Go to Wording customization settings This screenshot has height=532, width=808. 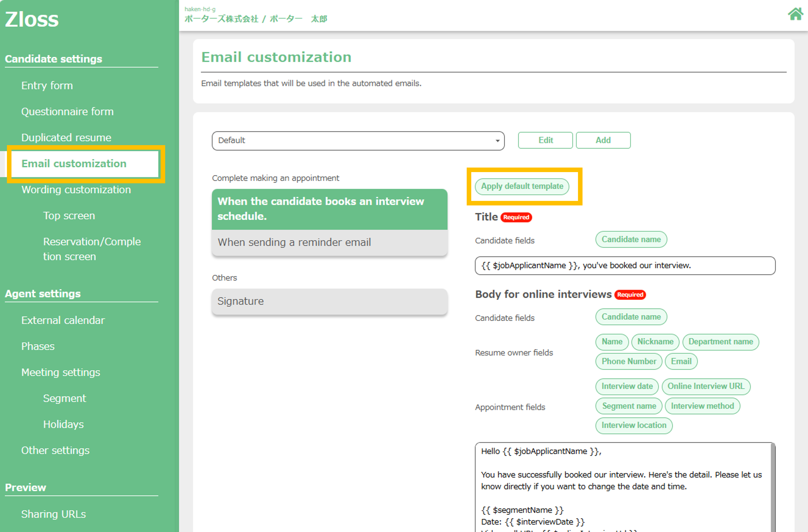76,190
